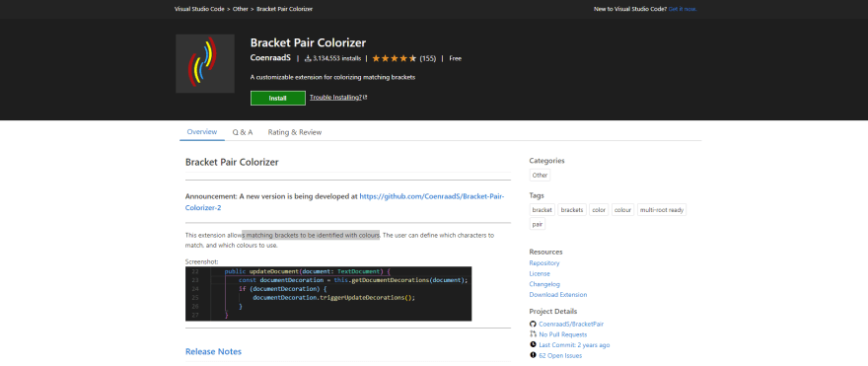Click the green Install button
The image size is (868, 366).
click(278, 98)
